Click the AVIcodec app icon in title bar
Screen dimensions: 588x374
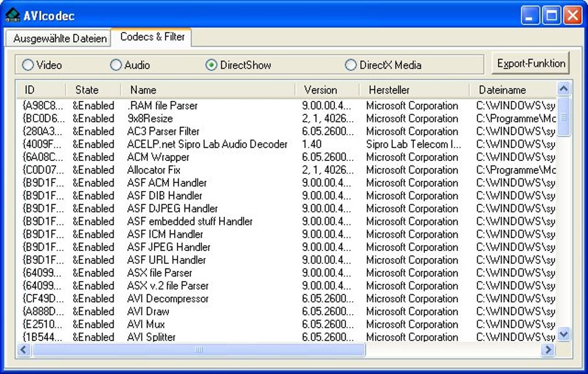[12, 15]
